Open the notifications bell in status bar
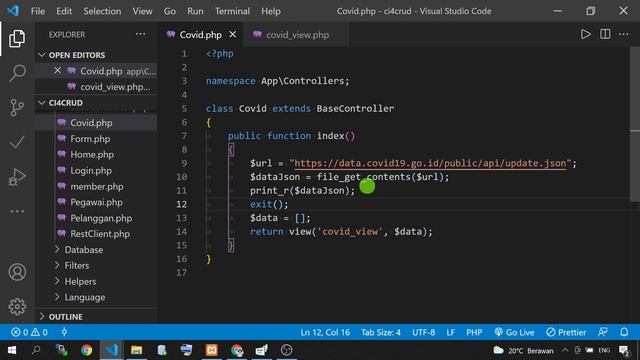Screen dimensions: 640x360 [x=624, y=332]
